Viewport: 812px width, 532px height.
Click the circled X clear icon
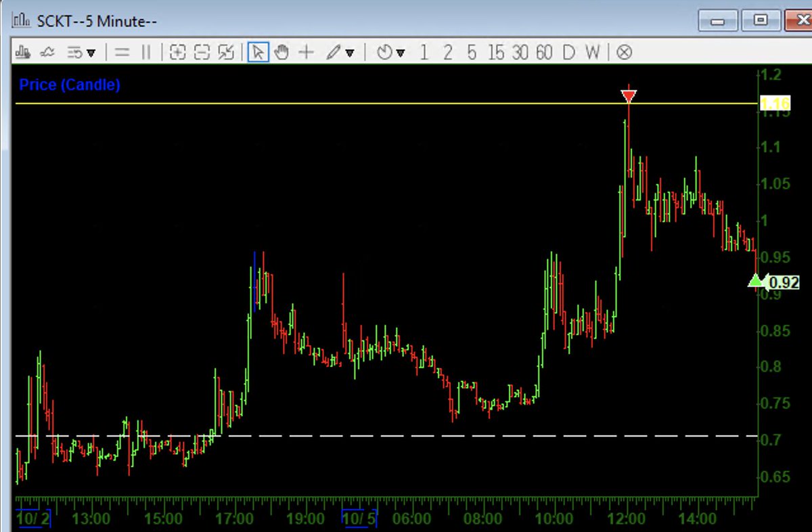point(625,52)
